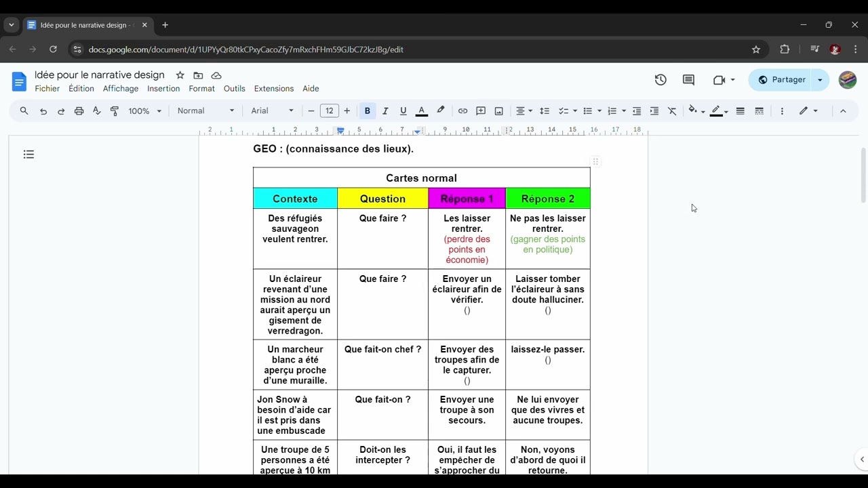Increase paragraph indent
The width and height of the screenshot is (868, 488).
pyautogui.click(x=654, y=111)
